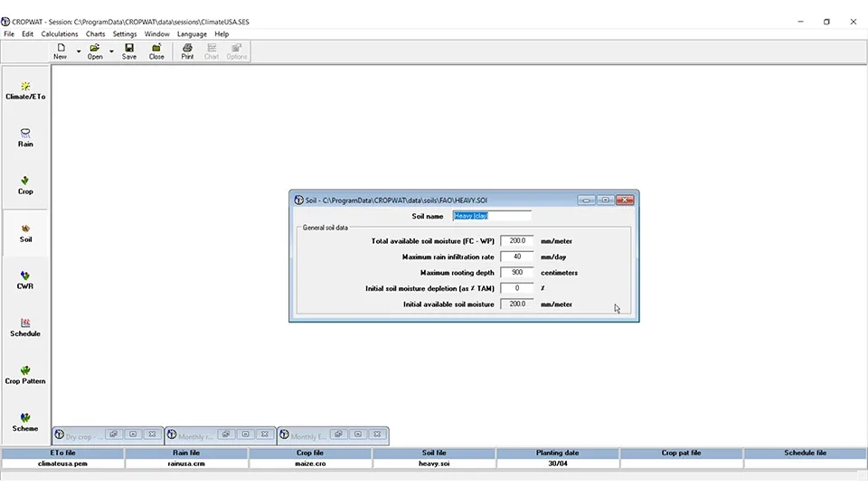
Task: Click the Maximum rain infiltration rate field
Action: tap(516, 257)
